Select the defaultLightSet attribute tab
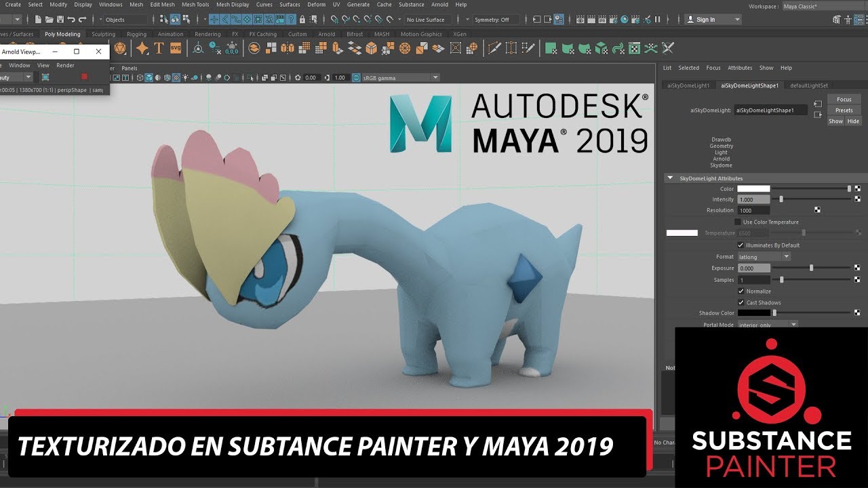 coord(809,85)
